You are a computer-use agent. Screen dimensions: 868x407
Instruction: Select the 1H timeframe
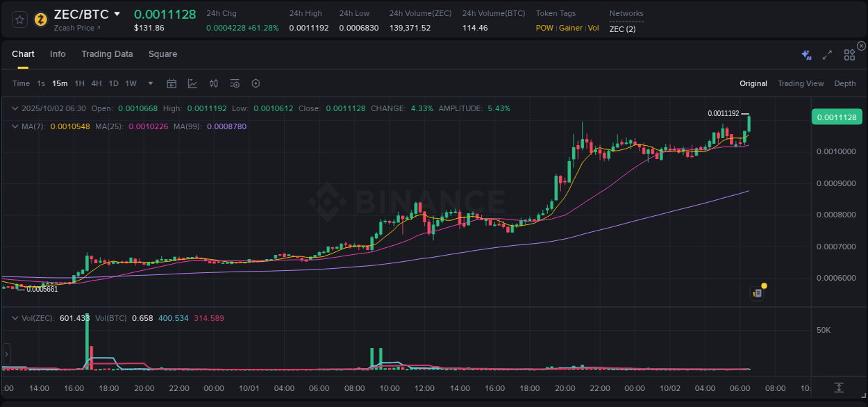(80, 83)
